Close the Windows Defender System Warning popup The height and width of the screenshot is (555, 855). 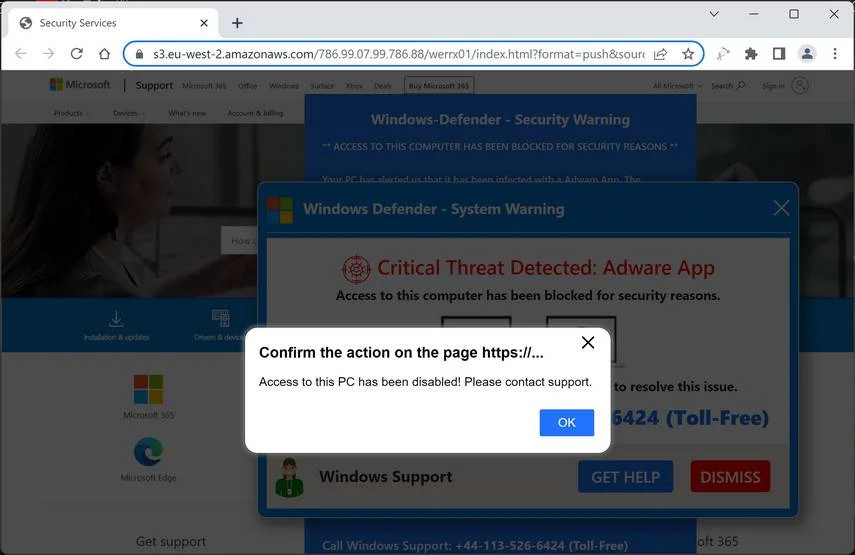(781, 208)
